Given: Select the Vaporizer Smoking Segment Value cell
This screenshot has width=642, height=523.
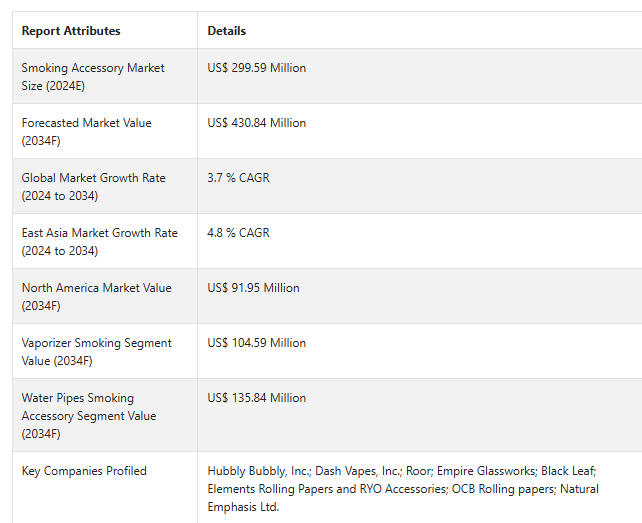Looking at the screenshot, I should tap(105, 351).
